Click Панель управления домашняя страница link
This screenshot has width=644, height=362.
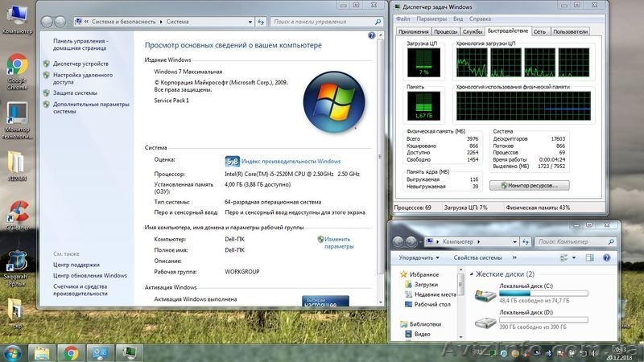click(80, 44)
